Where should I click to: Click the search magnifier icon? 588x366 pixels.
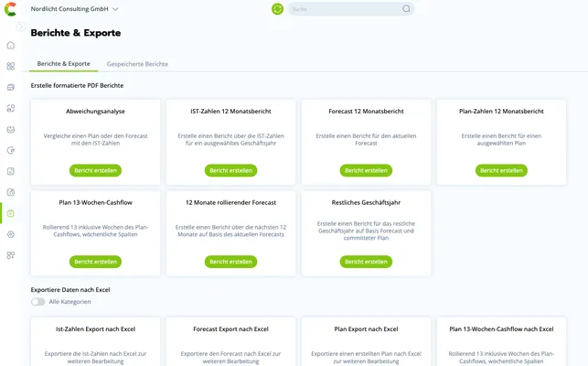(x=406, y=9)
